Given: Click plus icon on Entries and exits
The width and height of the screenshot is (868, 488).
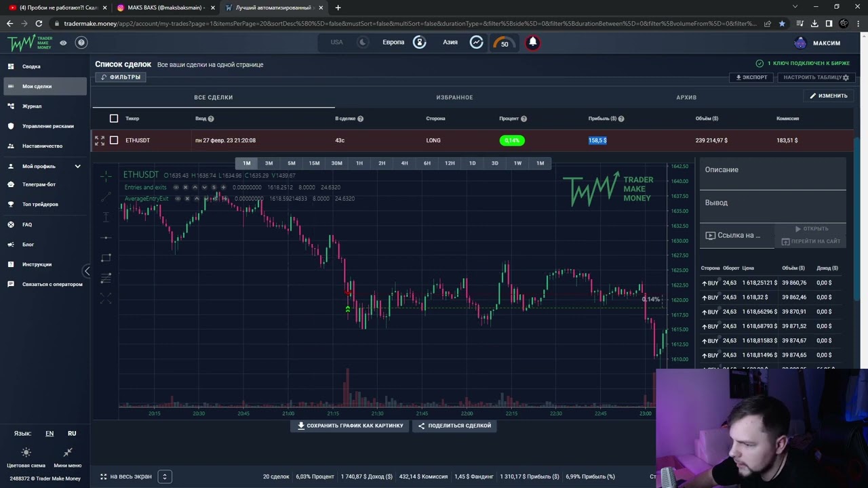Looking at the screenshot, I should [223, 187].
